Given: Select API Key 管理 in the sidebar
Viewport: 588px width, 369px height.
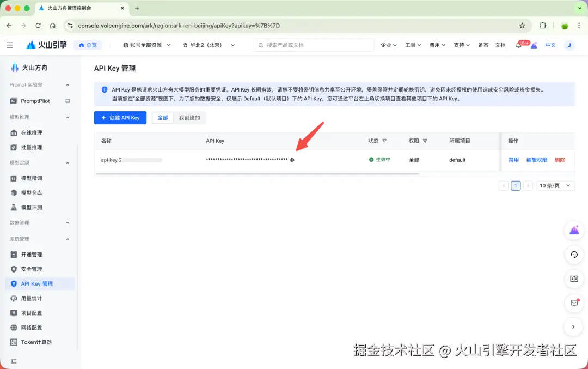Looking at the screenshot, I should tap(40, 284).
